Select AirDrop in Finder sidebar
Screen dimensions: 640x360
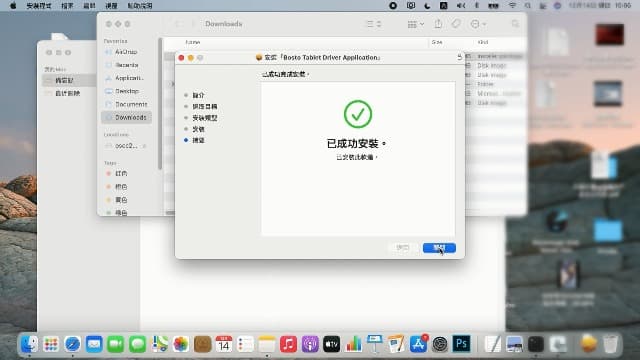coord(126,52)
